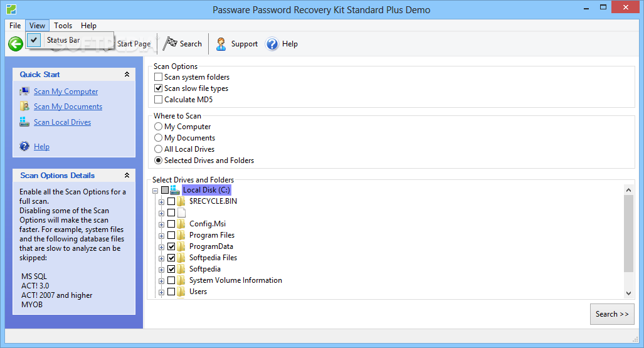This screenshot has height=348, width=644.
Task: Select All Local Drives radio button
Action: point(158,149)
